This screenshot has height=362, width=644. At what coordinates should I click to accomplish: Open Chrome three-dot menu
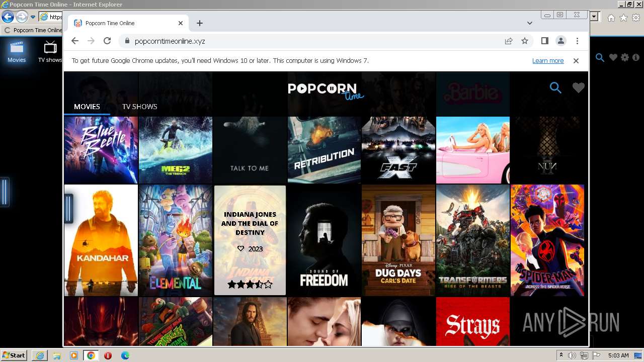click(x=577, y=41)
